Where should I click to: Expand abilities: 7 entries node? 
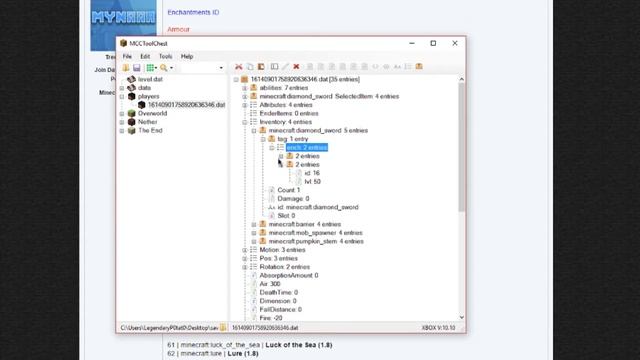244,88
